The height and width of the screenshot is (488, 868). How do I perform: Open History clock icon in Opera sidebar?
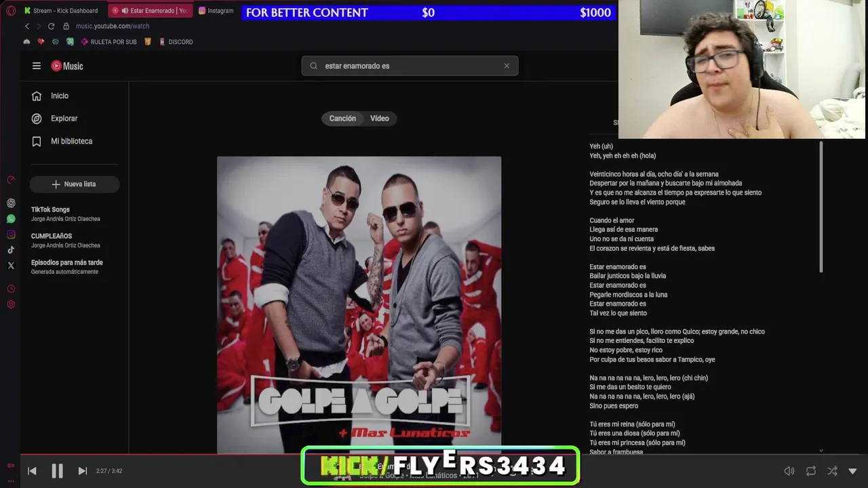11,289
